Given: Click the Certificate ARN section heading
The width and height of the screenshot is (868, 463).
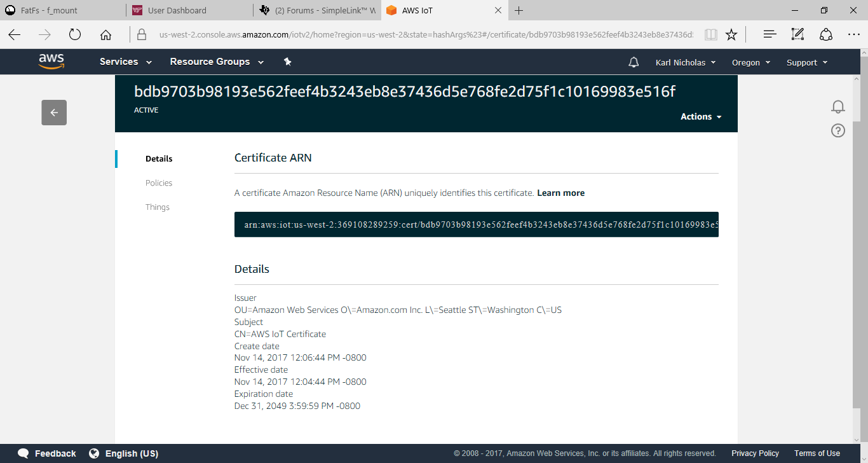Looking at the screenshot, I should pyautogui.click(x=273, y=158).
